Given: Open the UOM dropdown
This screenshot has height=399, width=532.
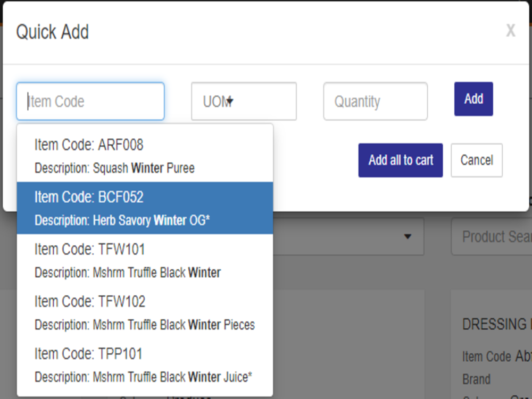Looking at the screenshot, I should 244,101.
